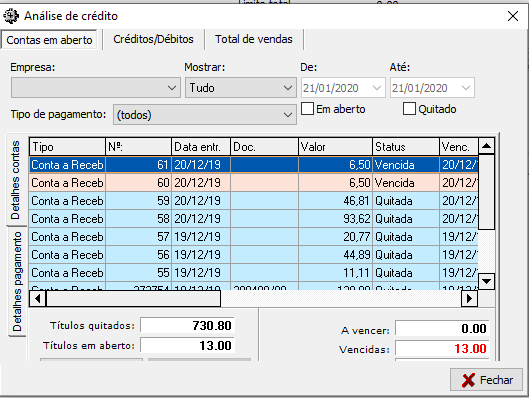Click the De date text 21/01/2020

coord(330,88)
